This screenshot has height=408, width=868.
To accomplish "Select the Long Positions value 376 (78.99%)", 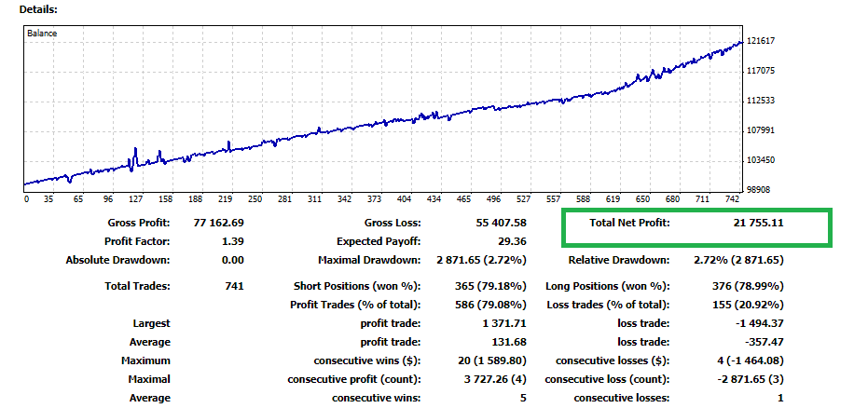I will click(x=746, y=286).
